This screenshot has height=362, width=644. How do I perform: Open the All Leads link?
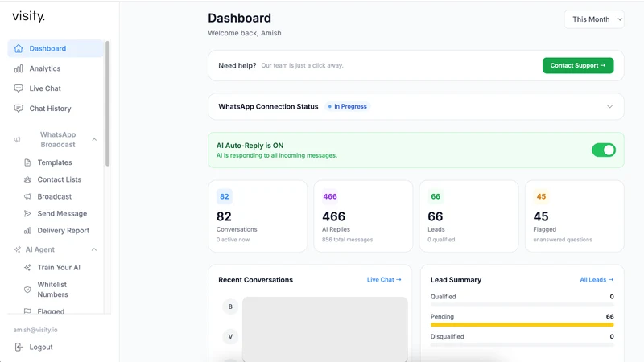(597, 279)
